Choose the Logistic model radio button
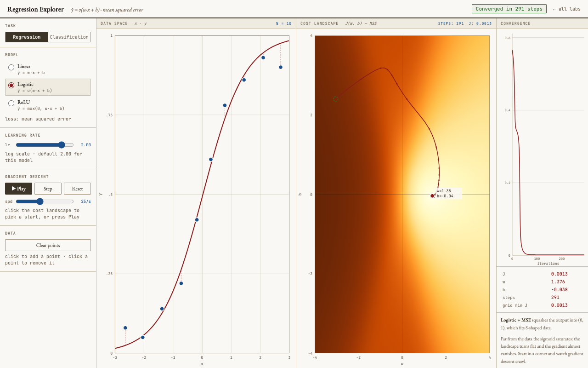 pyautogui.click(x=11, y=85)
